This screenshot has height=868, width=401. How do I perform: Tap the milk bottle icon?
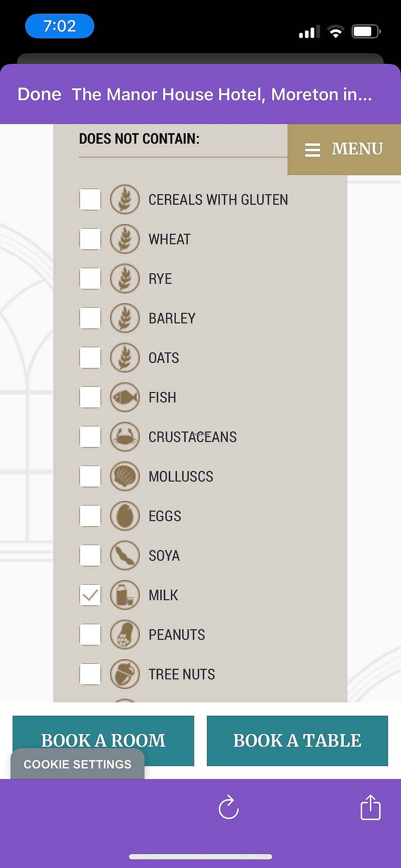(x=125, y=595)
